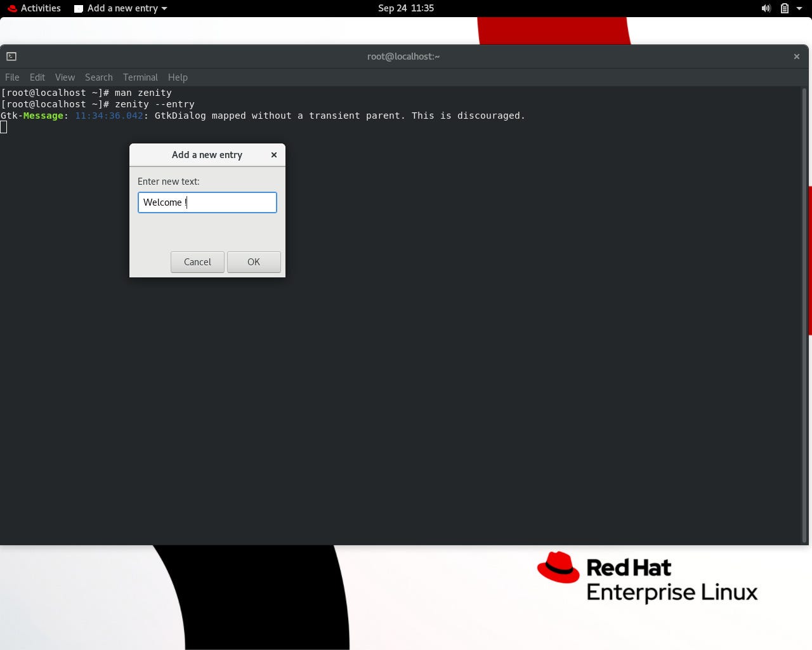The image size is (812, 650).
Task: Open the Help menu
Action: click(x=178, y=77)
